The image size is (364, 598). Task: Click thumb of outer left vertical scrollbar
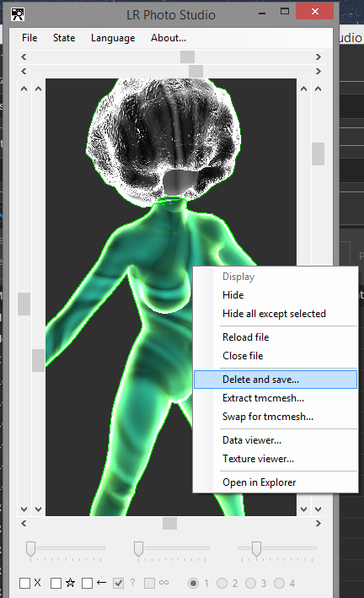coord(24,304)
